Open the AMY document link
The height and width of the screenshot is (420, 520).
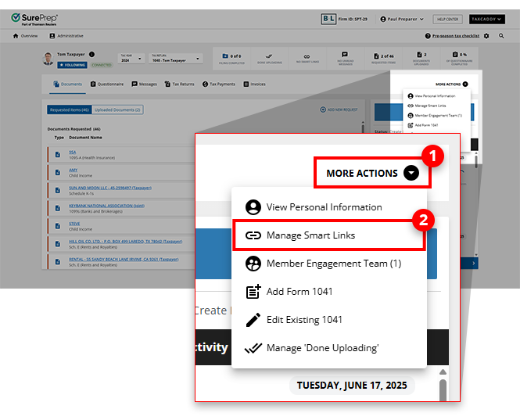73,170
